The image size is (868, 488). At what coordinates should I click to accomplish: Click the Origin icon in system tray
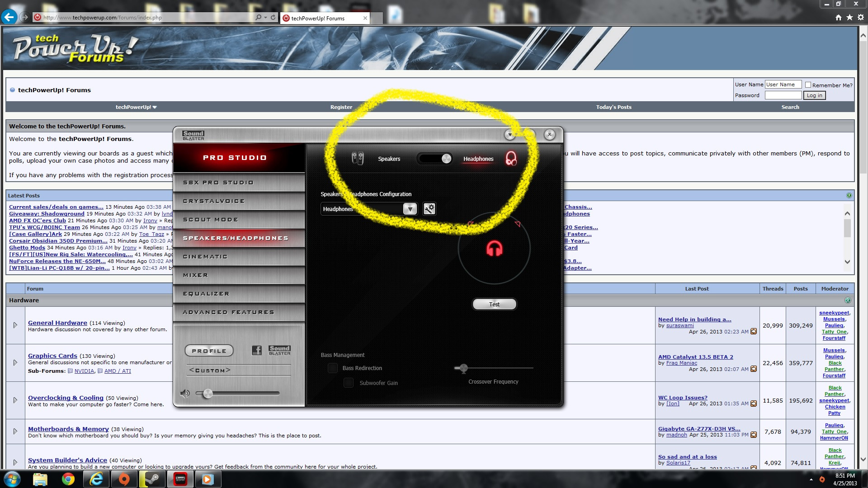[x=822, y=479]
